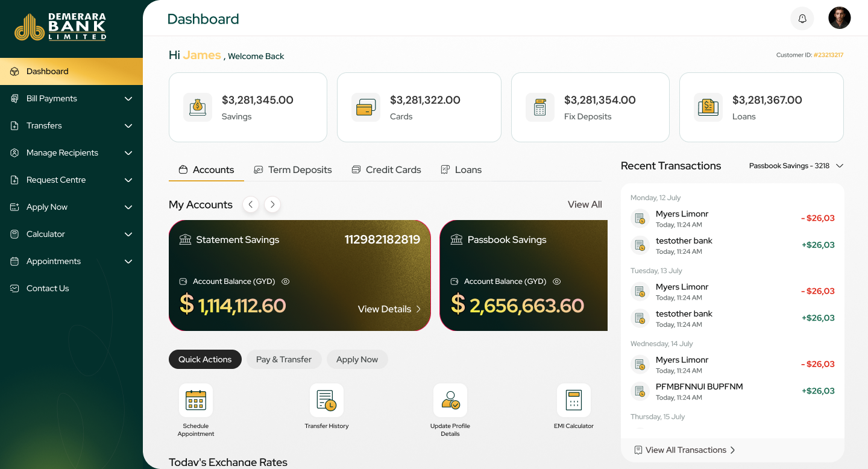
Task: Toggle Passbook Savings balance visibility eye
Action: point(557,281)
